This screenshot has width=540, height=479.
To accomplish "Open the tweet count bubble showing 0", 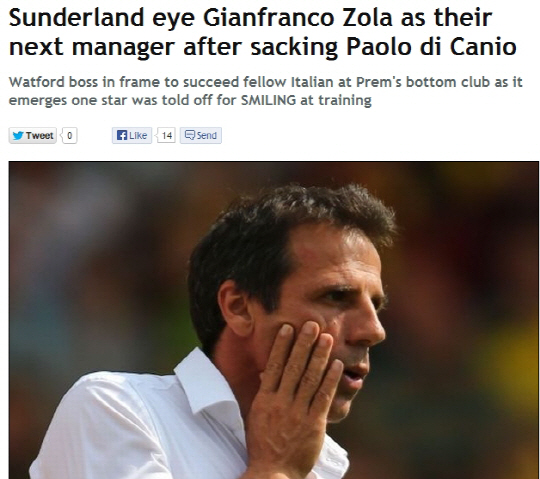I will (x=69, y=135).
